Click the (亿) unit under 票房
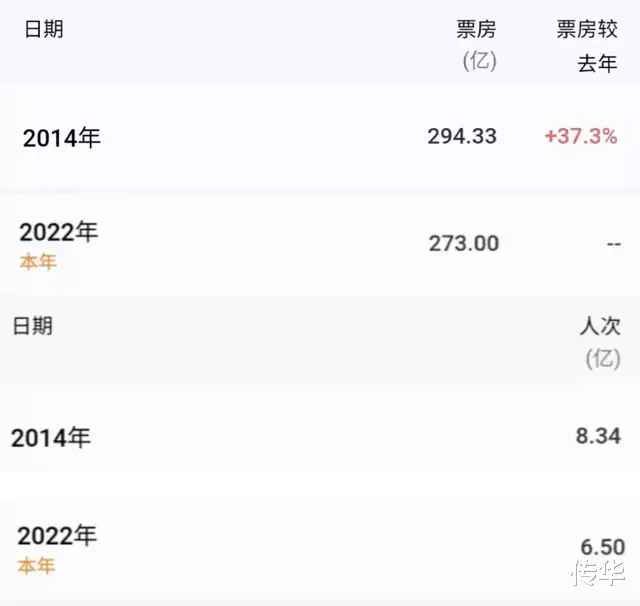 pos(480,61)
